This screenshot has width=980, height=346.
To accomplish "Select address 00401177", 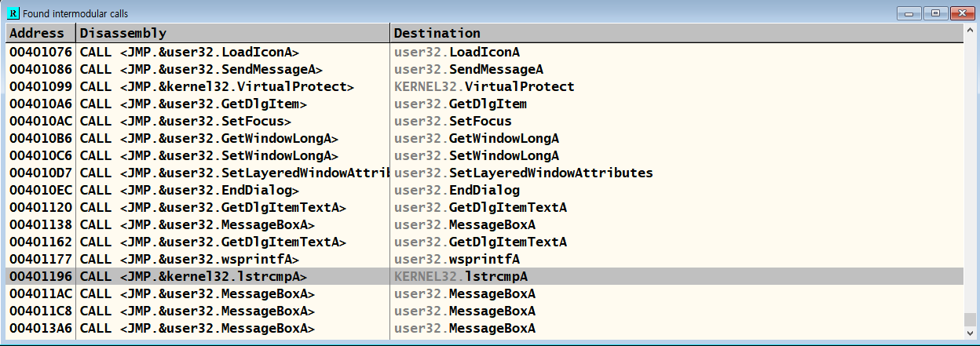I will tap(41, 259).
